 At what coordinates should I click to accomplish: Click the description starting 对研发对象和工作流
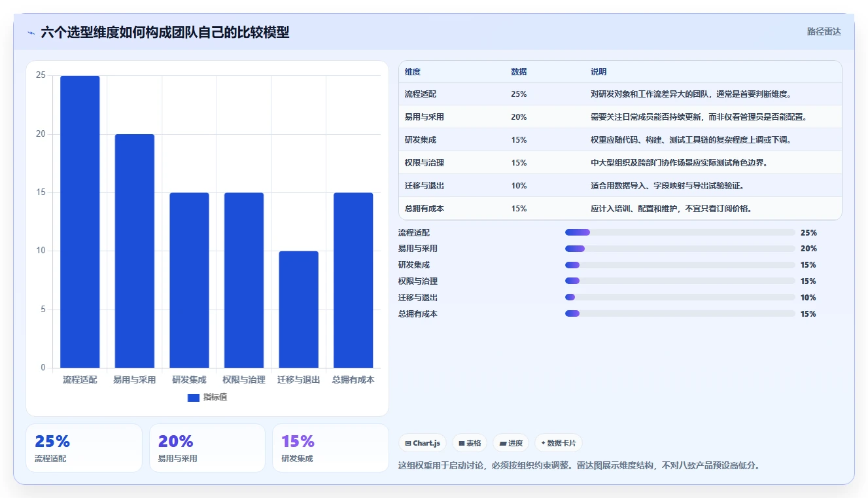tap(691, 94)
